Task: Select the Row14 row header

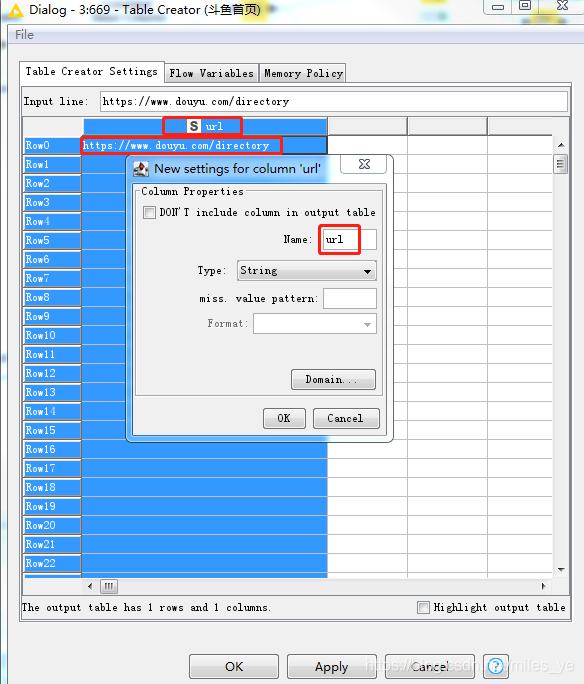Action: [x=52, y=411]
